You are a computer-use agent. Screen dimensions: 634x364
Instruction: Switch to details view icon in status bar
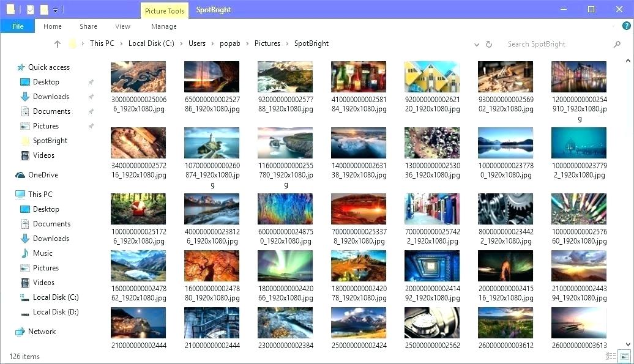(611, 356)
